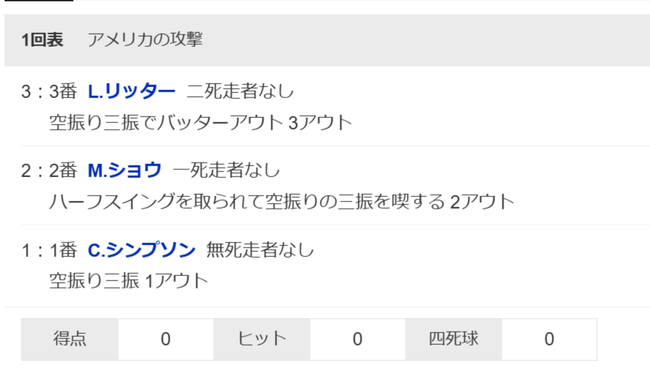Select the 2：2番 batting order label

pos(49,170)
